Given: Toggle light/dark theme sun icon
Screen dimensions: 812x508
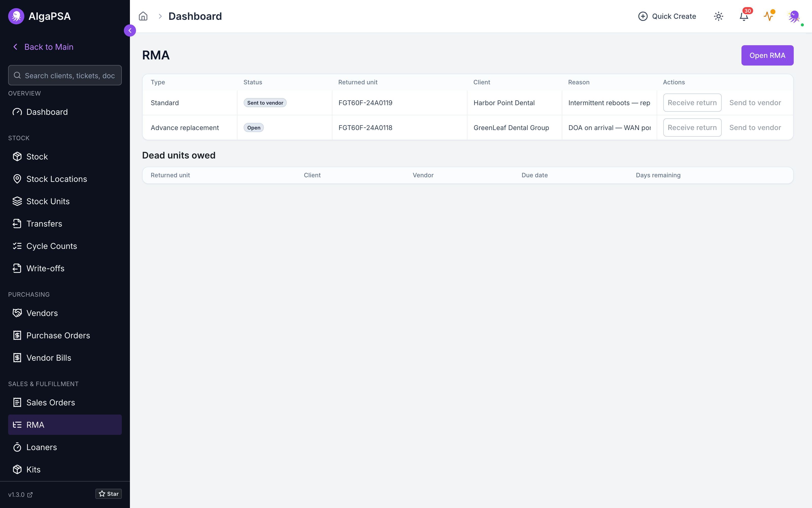Looking at the screenshot, I should [718, 16].
